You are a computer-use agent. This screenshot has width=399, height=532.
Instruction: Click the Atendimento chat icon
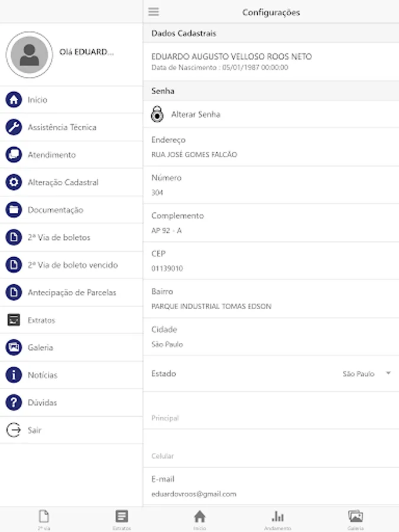[x=14, y=155]
